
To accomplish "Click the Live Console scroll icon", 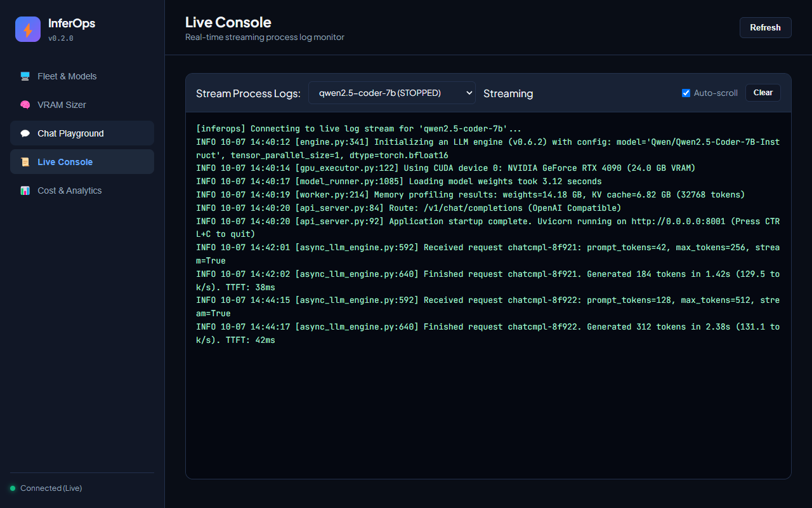I will tap(25, 162).
